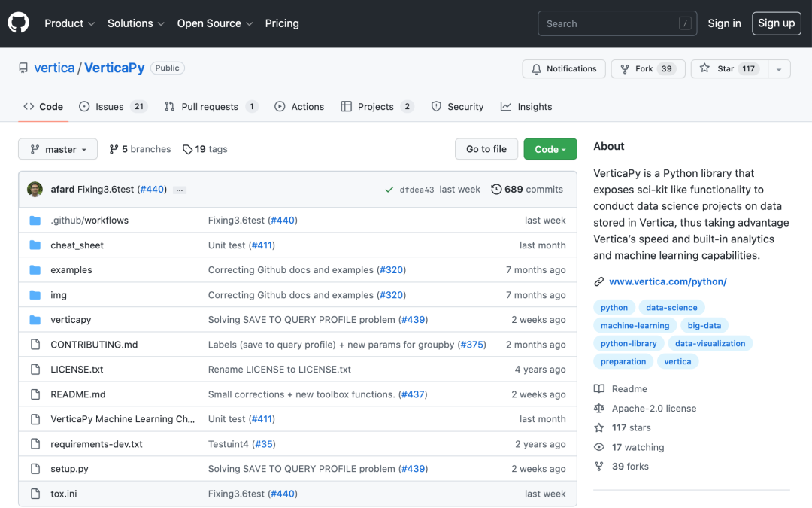Click the file icon for requirements-dev.txt
The width and height of the screenshot is (812, 508).
(35, 444)
